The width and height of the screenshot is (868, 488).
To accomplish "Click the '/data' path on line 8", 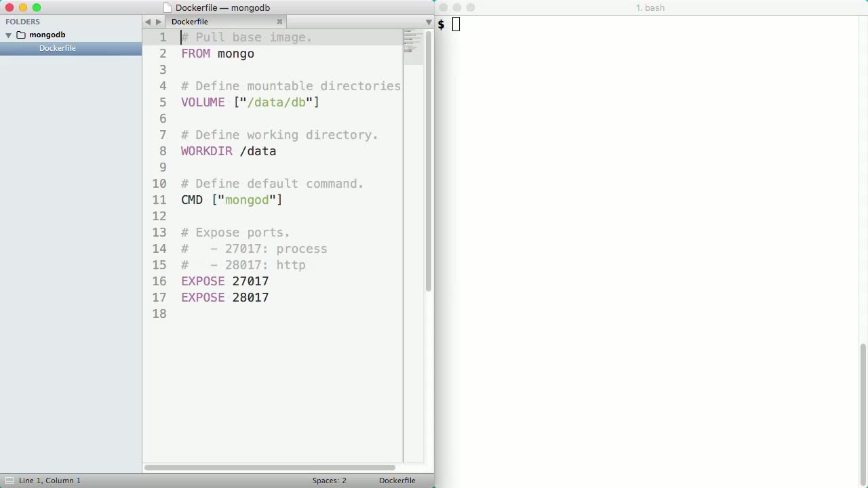I will tap(258, 151).
